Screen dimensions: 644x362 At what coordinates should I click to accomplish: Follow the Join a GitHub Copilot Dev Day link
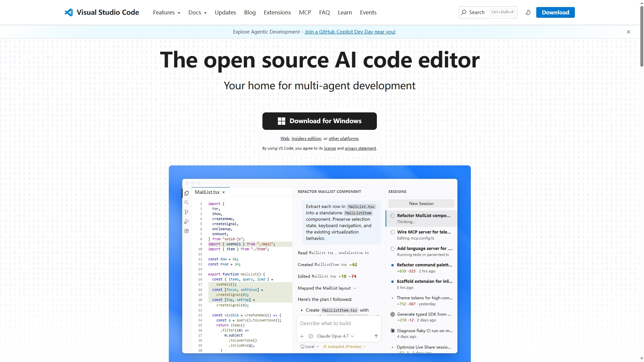(x=350, y=32)
